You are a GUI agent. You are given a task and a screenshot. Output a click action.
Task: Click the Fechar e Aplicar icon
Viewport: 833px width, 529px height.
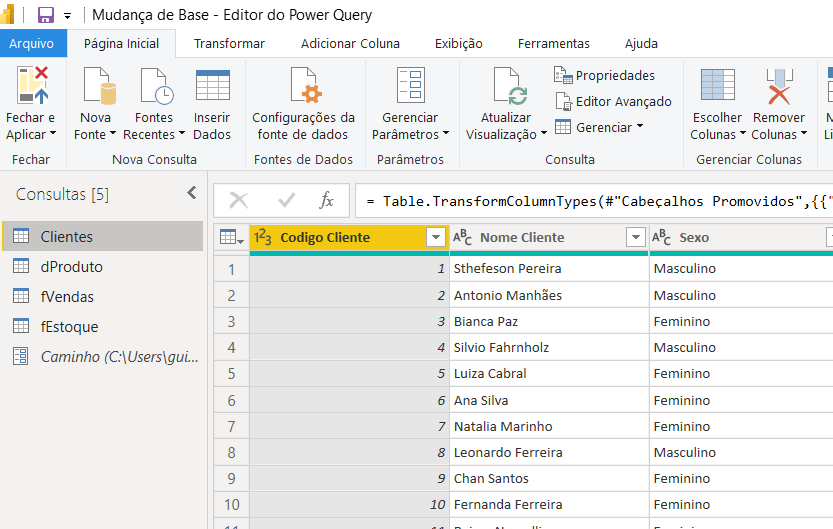[x=32, y=85]
